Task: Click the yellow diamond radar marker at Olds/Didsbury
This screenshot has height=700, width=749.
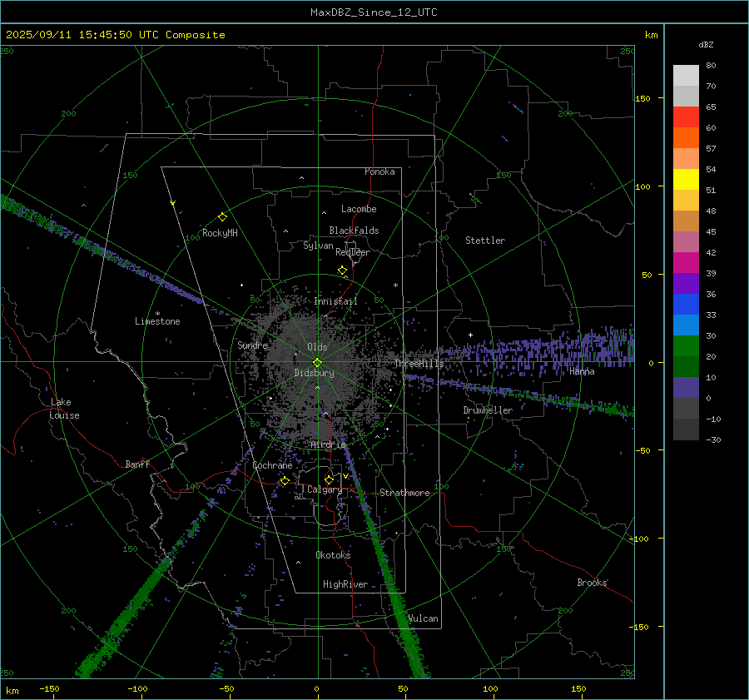Action: pos(317,363)
